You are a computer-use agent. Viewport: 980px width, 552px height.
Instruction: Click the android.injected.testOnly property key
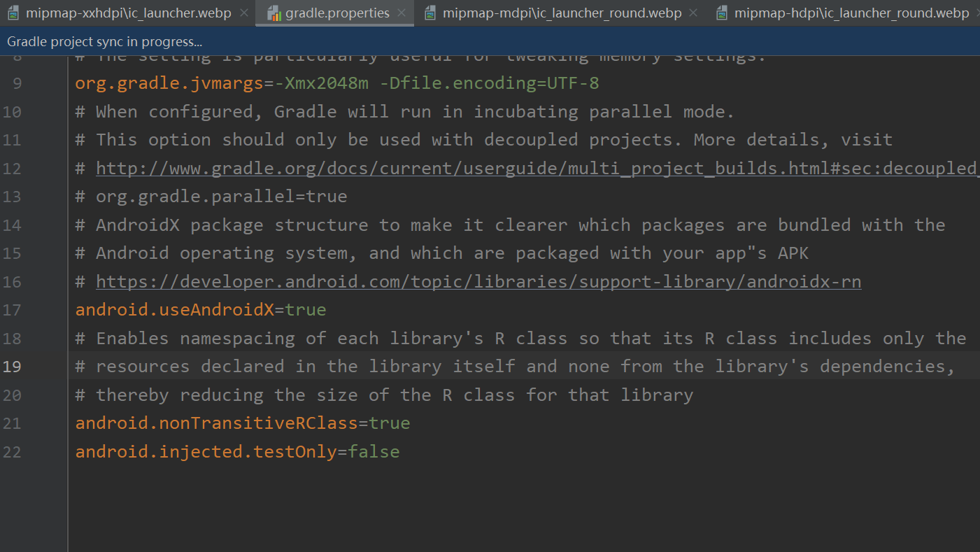pos(206,452)
